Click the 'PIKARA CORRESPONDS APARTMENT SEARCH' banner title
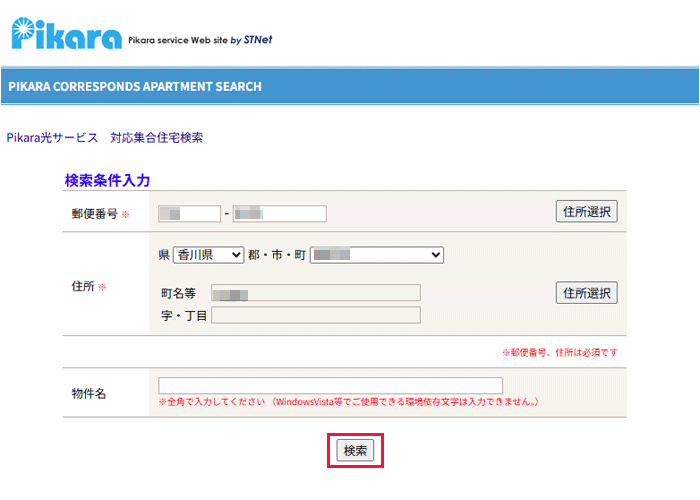The image size is (700, 500). (135, 87)
